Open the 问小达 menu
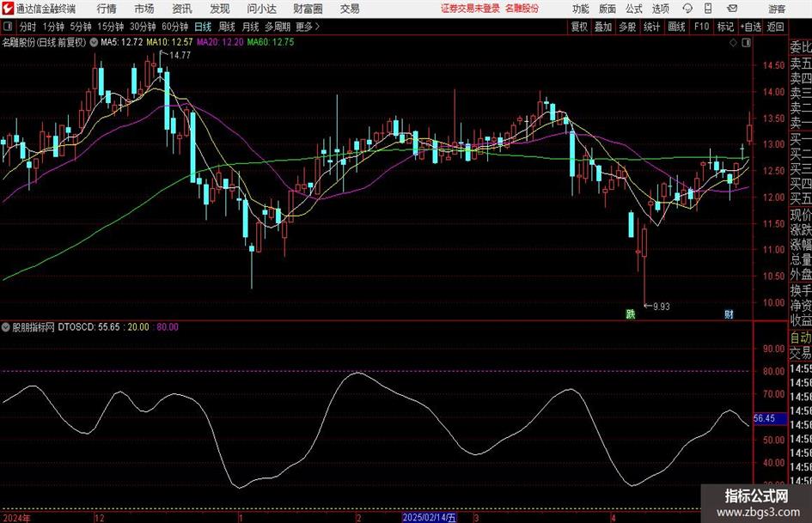Screen dimensions: 812x523 coord(261,9)
